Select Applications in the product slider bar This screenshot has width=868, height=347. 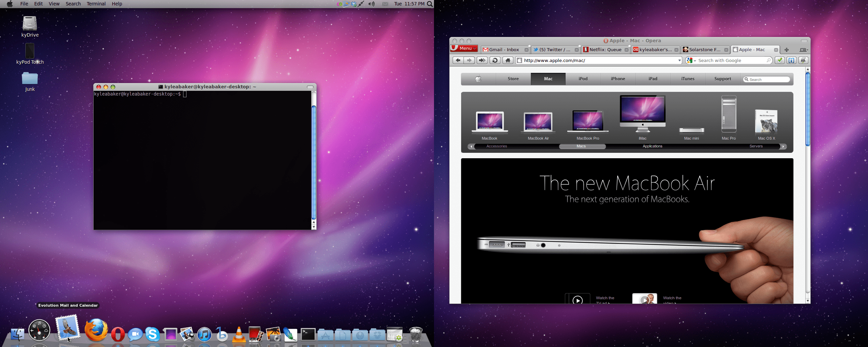click(x=652, y=146)
